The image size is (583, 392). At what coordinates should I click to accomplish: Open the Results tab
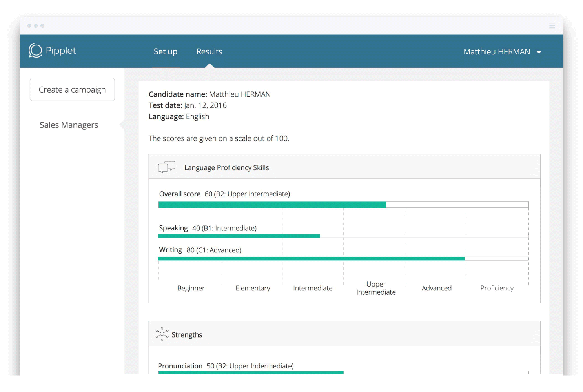(x=209, y=52)
